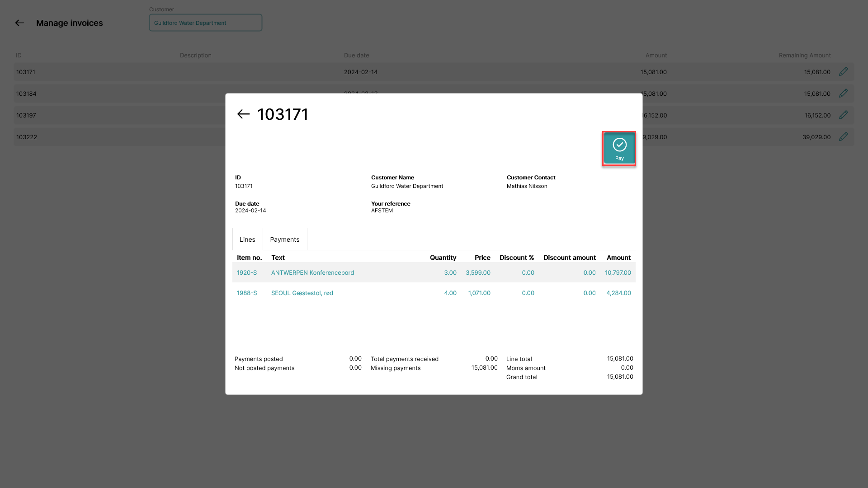Open item 1920-S link
Image resolution: width=868 pixels, height=488 pixels.
pos(247,272)
